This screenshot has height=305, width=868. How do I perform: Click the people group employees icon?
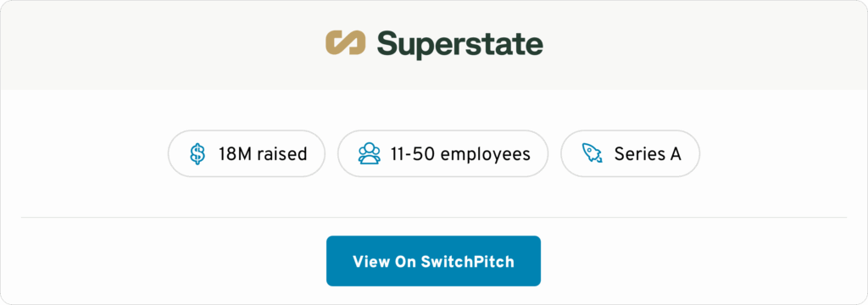[x=370, y=154]
